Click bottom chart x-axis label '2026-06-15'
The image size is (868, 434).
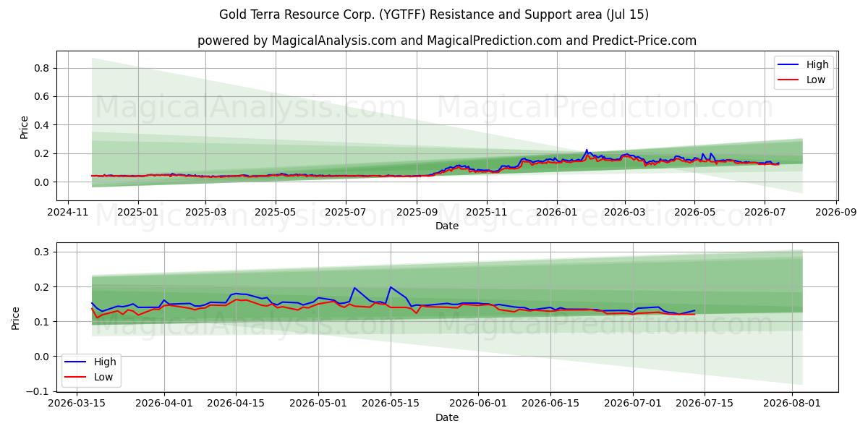[x=550, y=404]
